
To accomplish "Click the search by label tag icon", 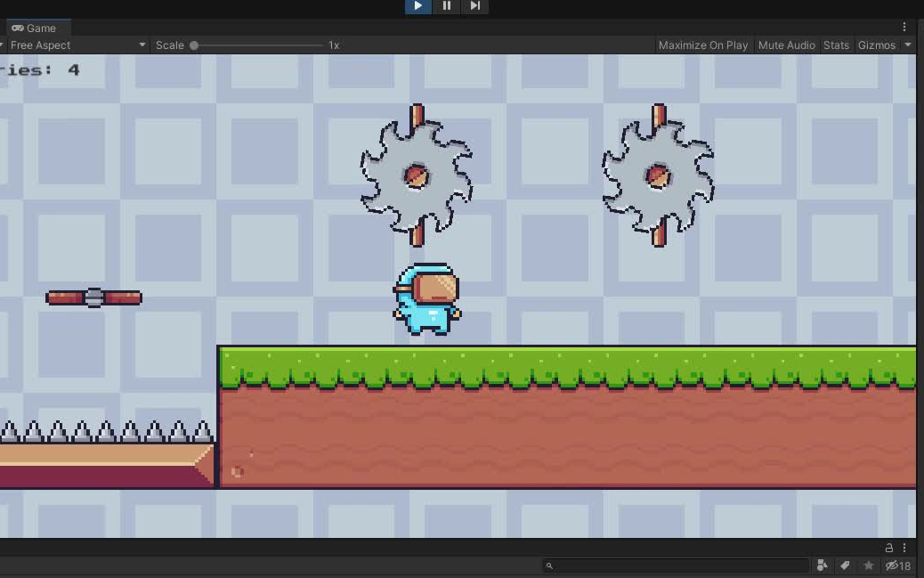I will click(844, 565).
